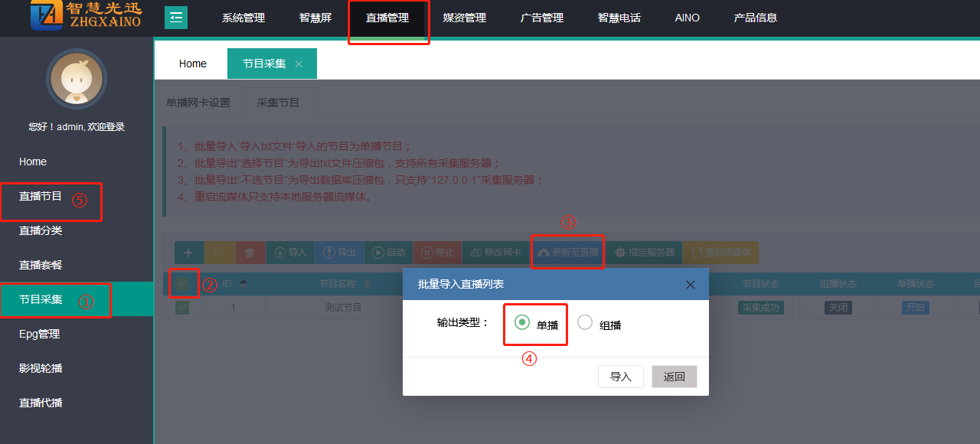Select the 单播 radio option

point(523,323)
